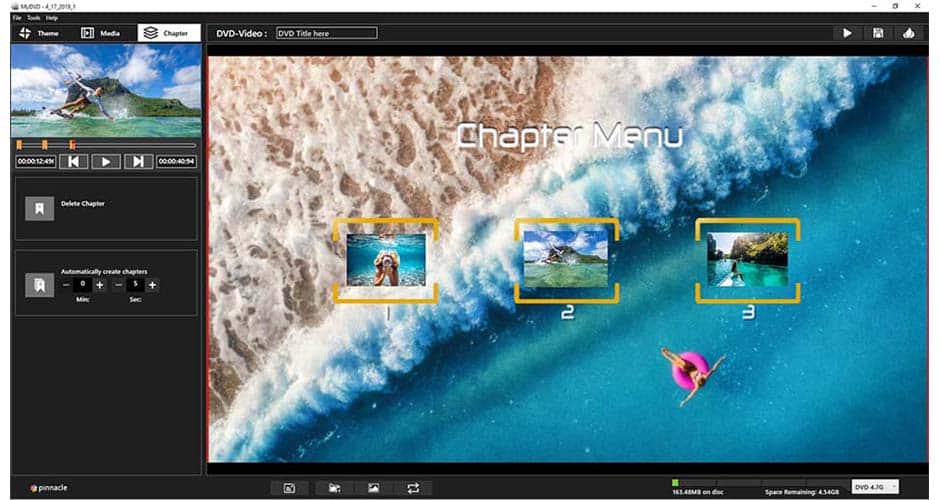Click the chapter label number 3

point(749,312)
